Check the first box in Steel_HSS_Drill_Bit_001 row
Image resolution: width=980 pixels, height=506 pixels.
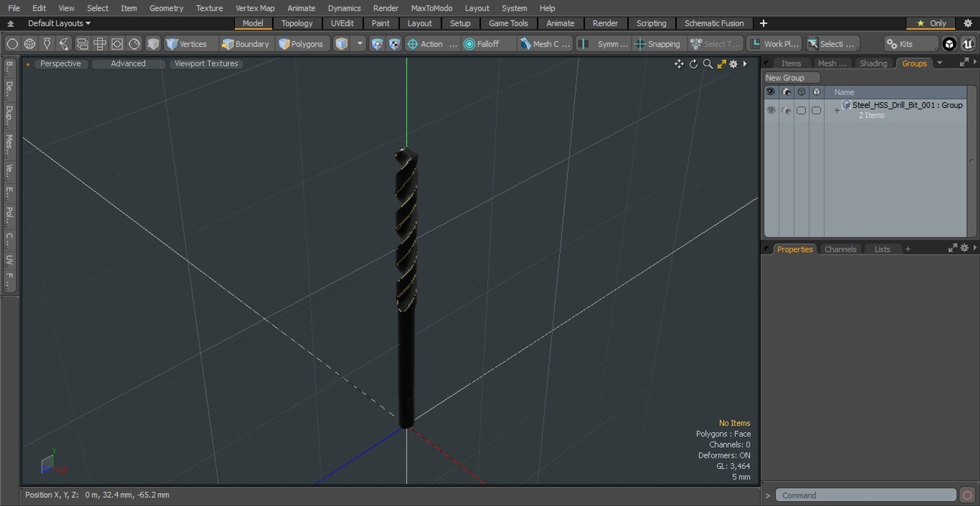[801, 110]
